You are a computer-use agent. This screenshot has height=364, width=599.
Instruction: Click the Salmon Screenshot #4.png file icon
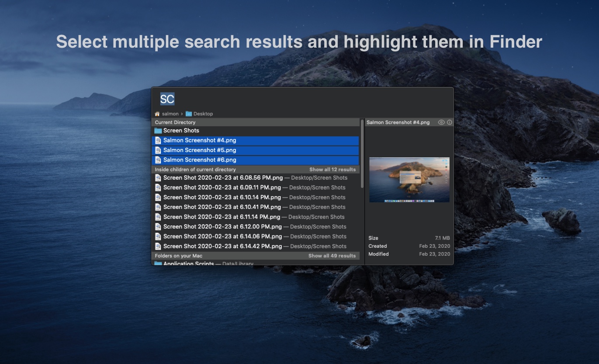pos(158,140)
